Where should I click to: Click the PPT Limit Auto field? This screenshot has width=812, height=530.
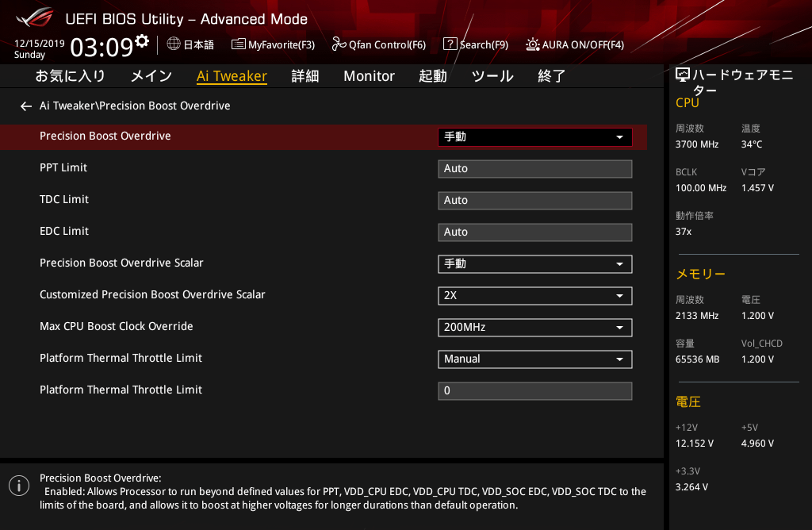coord(534,169)
